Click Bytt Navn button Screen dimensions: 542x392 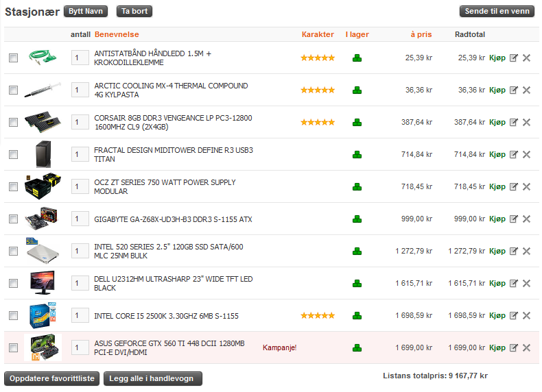[86, 12]
